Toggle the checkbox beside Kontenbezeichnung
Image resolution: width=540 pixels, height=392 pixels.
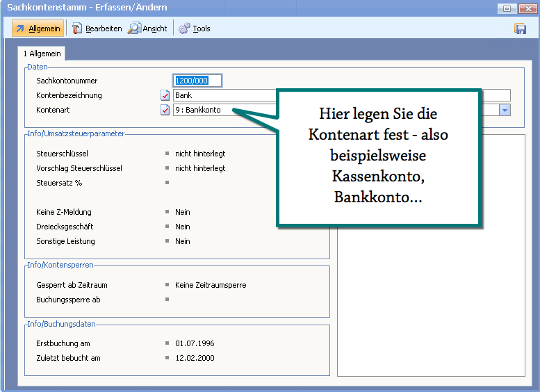[x=165, y=95]
